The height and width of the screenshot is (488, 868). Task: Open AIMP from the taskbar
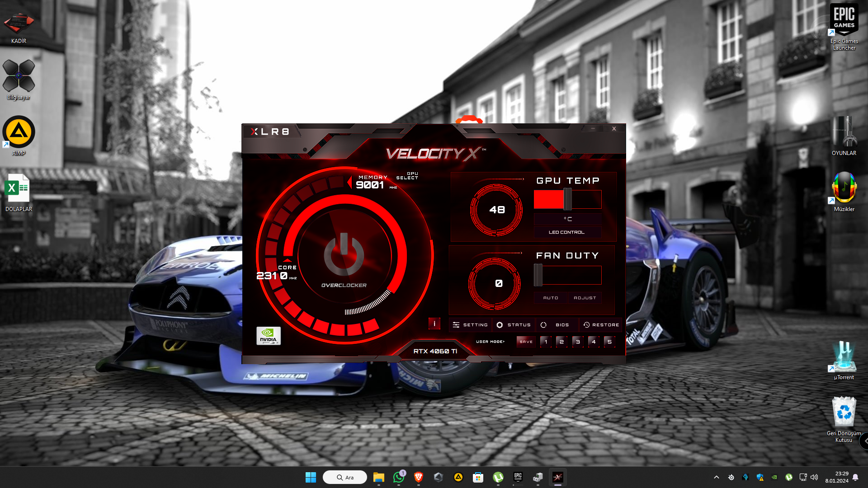pos(458,477)
